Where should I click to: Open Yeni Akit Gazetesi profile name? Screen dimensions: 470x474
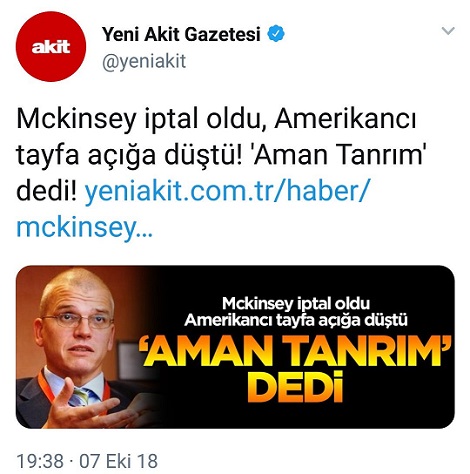[181, 34]
